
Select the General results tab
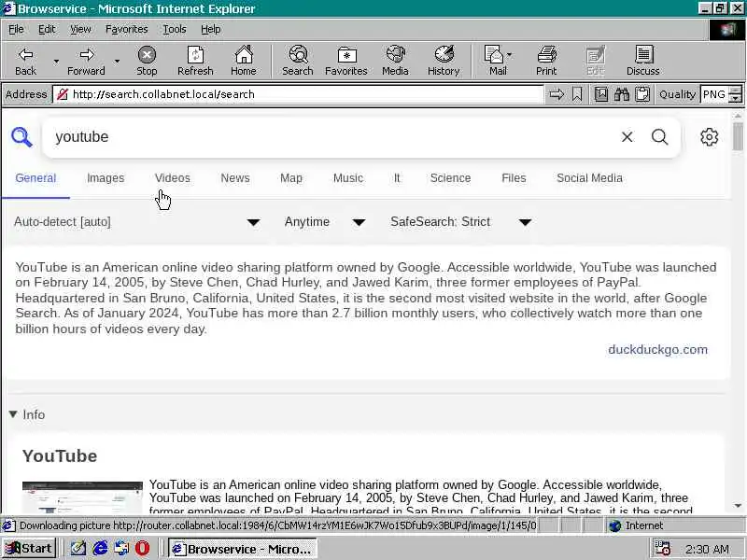[35, 178]
